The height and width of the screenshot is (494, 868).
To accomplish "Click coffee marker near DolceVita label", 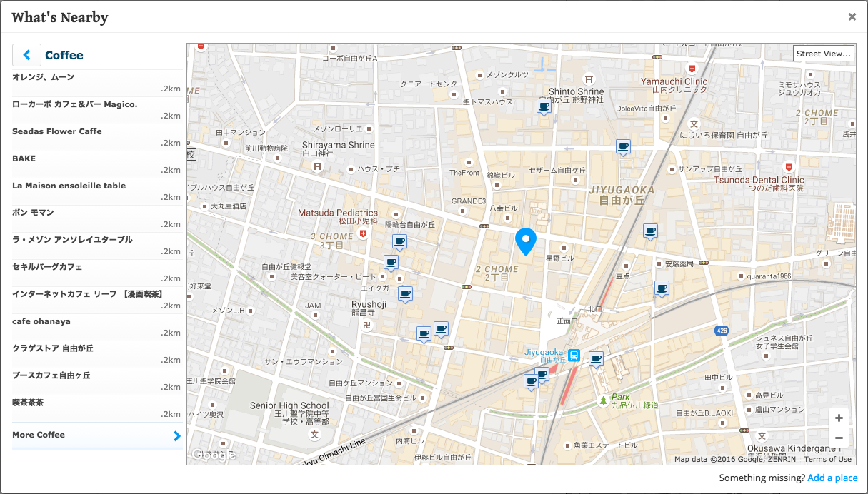I will (x=623, y=147).
